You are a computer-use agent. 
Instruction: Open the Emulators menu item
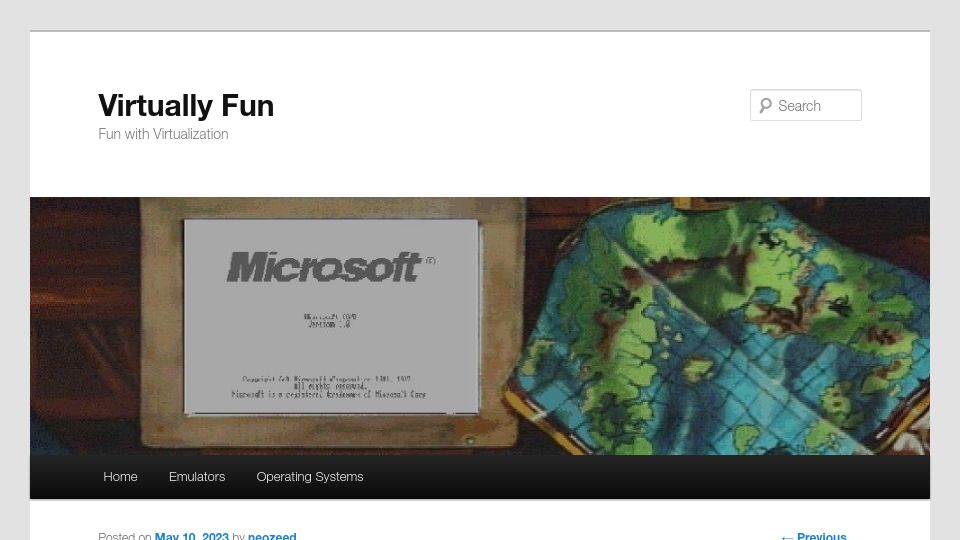click(197, 476)
